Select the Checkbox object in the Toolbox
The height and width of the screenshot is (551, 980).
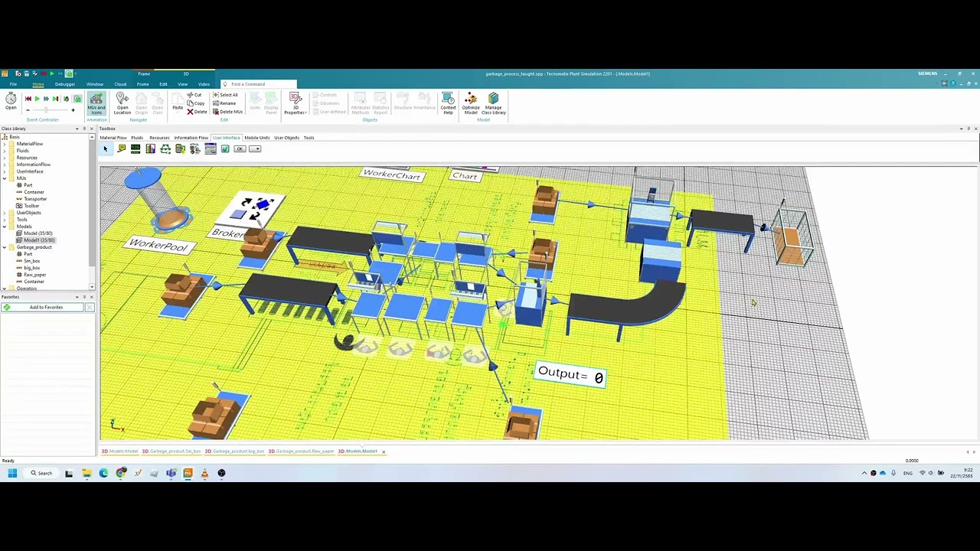(x=225, y=149)
